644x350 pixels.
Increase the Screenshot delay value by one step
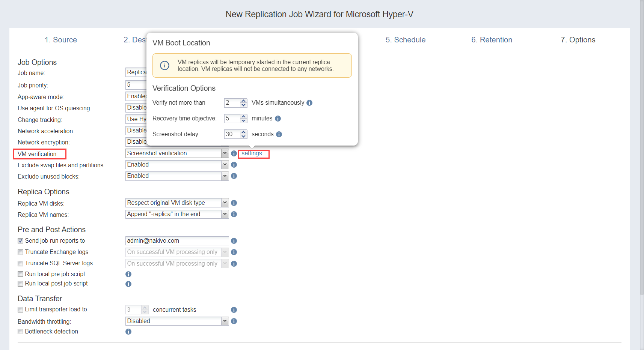click(x=244, y=132)
